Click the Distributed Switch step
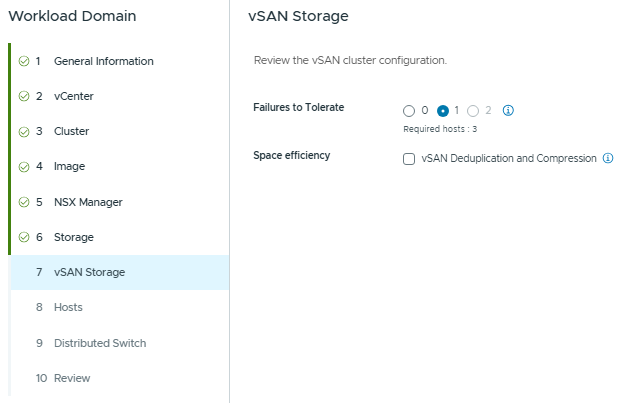Viewport: 643px width, 403px height. (x=100, y=343)
